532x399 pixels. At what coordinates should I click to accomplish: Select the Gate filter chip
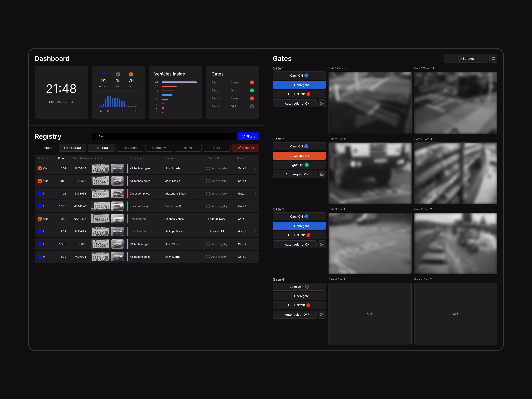tap(216, 148)
